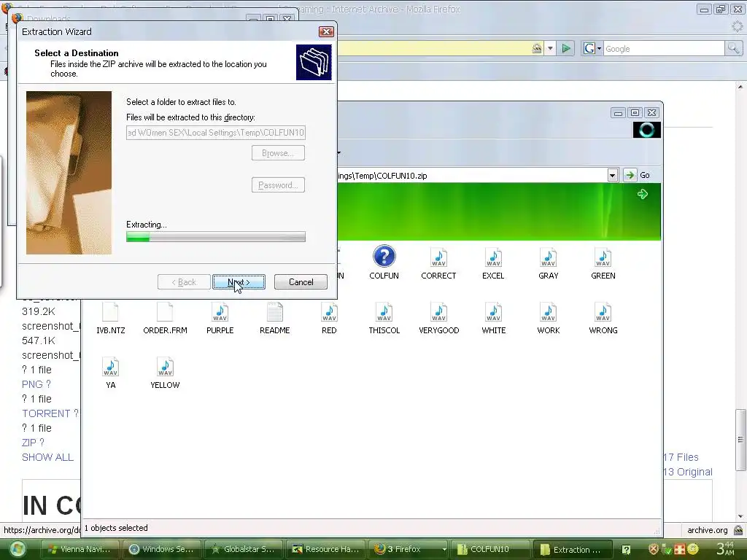This screenshot has height=560, width=747.
Task: Select the WRONG wav file
Action: (603, 318)
